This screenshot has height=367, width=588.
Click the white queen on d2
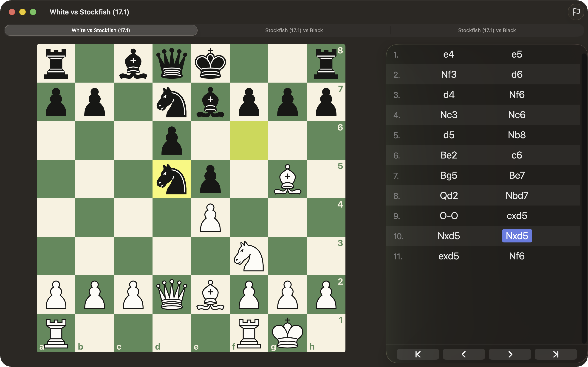tap(172, 295)
